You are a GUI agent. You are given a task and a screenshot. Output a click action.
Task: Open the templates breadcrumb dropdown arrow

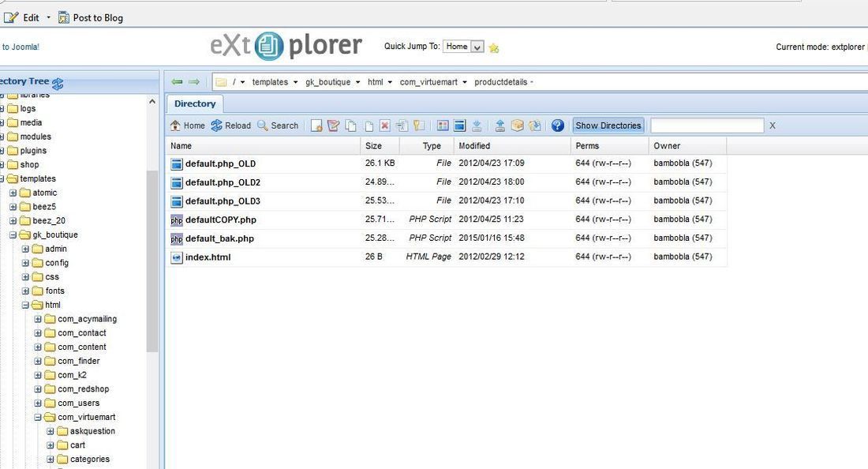click(x=295, y=82)
